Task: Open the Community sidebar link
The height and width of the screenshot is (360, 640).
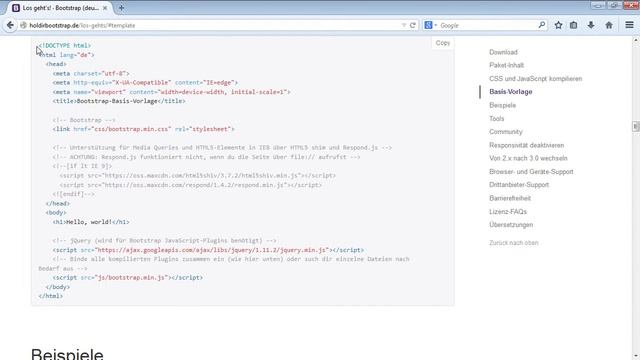Action: coord(506,132)
